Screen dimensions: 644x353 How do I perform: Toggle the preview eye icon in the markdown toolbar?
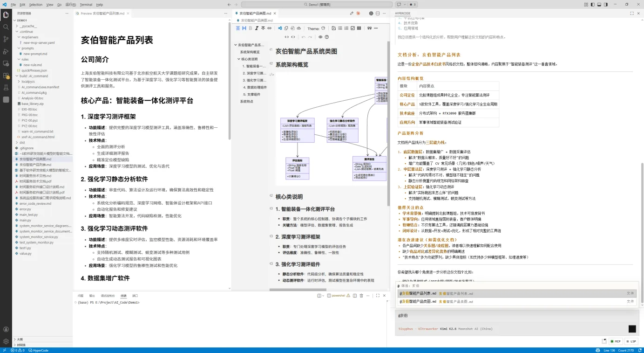(x=320, y=37)
